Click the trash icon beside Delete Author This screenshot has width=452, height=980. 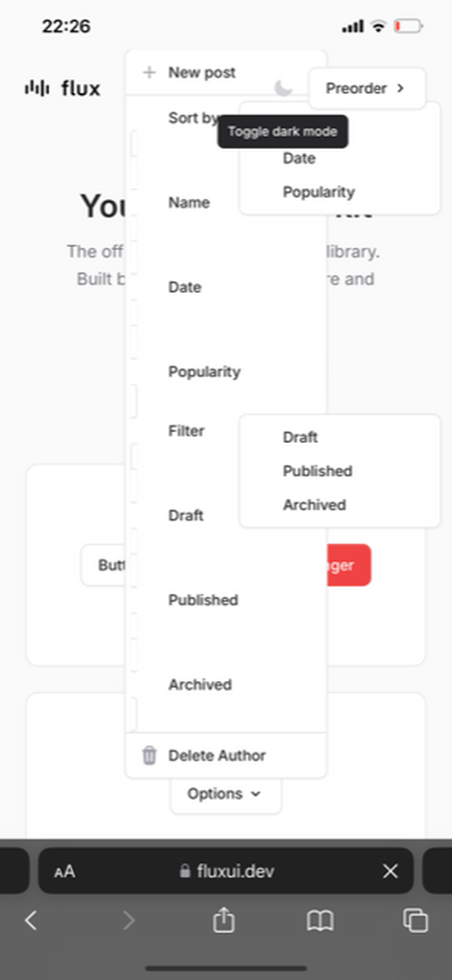pyautogui.click(x=149, y=755)
